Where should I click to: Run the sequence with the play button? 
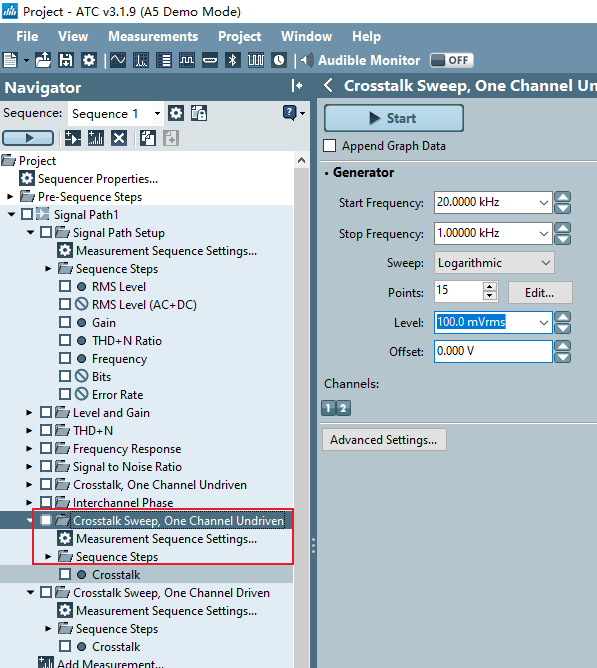click(x=28, y=138)
